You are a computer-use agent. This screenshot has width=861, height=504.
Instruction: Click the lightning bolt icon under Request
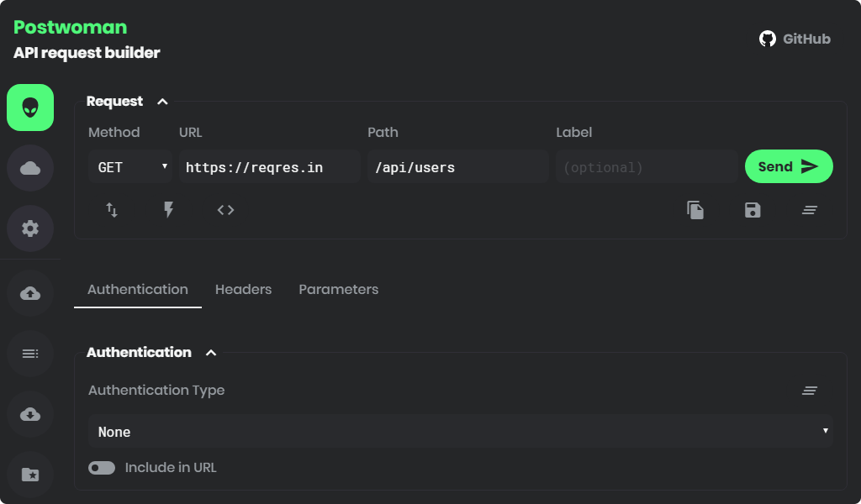pyautogui.click(x=168, y=210)
